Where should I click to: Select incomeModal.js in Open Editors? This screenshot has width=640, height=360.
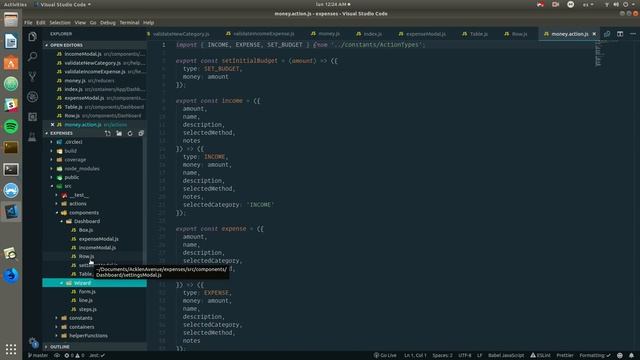tap(94, 54)
